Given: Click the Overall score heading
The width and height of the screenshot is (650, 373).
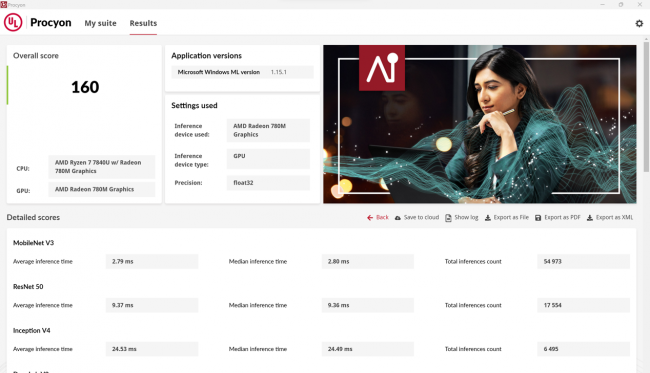Looking at the screenshot, I should coord(36,56).
